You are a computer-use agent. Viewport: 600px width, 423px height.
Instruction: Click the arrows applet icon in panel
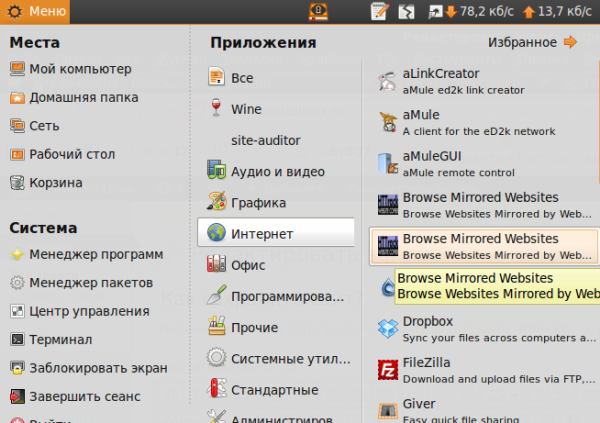click(406, 12)
